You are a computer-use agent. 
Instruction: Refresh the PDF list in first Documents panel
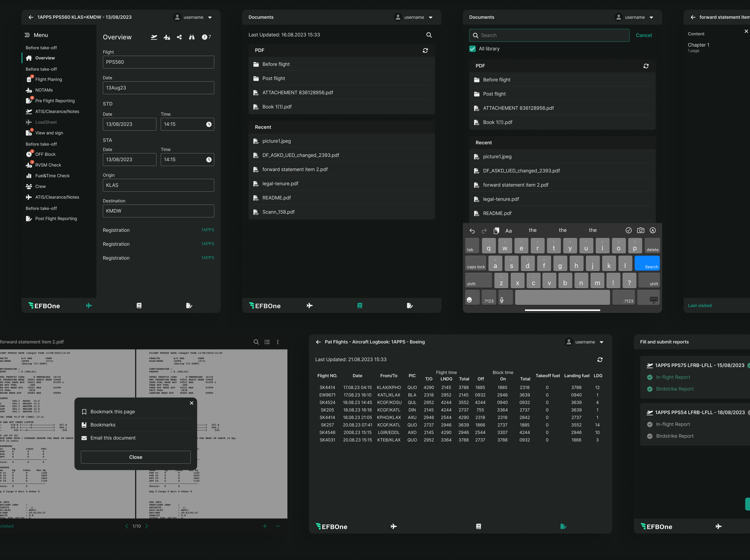[425, 50]
